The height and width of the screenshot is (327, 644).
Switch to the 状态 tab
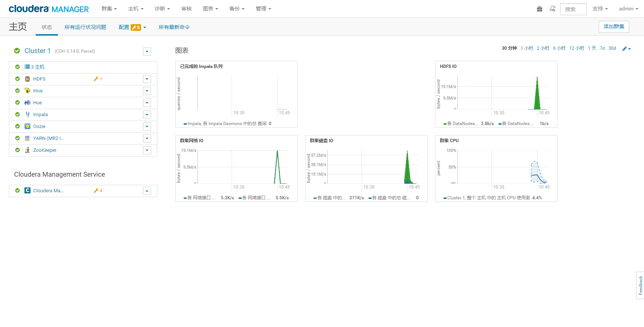(x=47, y=27)
